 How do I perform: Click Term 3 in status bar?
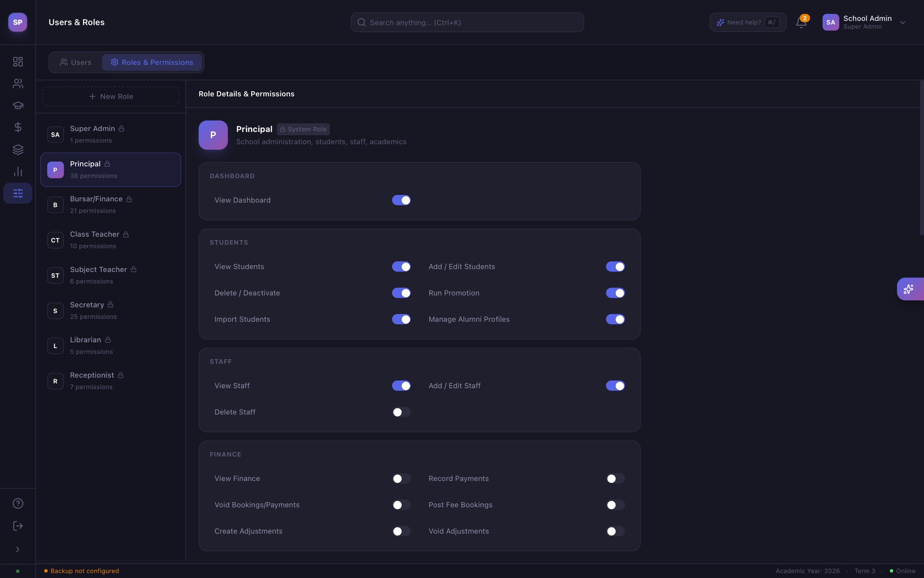pos(865,571)
